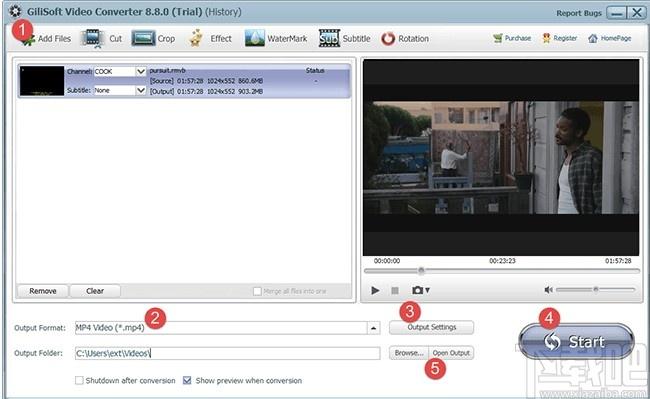This screenshot has width=650, height=399.
Task: Click the Browse button
Action: (x=409, y=353)
